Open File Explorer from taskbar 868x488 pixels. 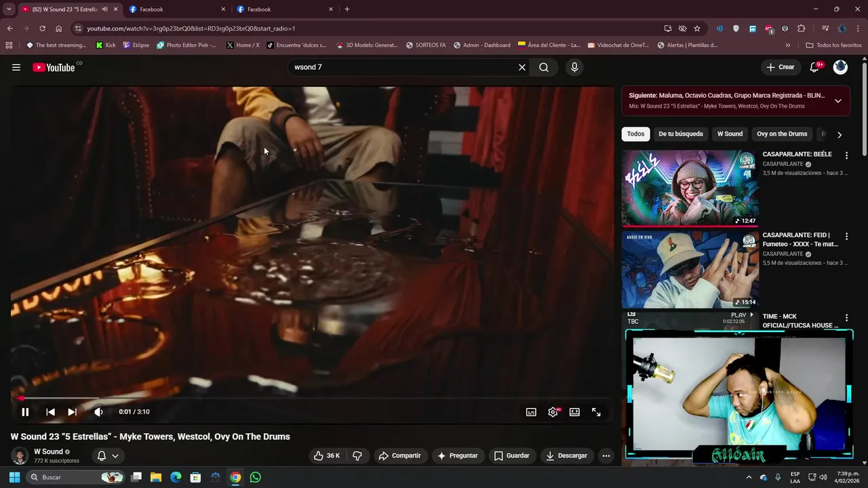coord(155,477)
